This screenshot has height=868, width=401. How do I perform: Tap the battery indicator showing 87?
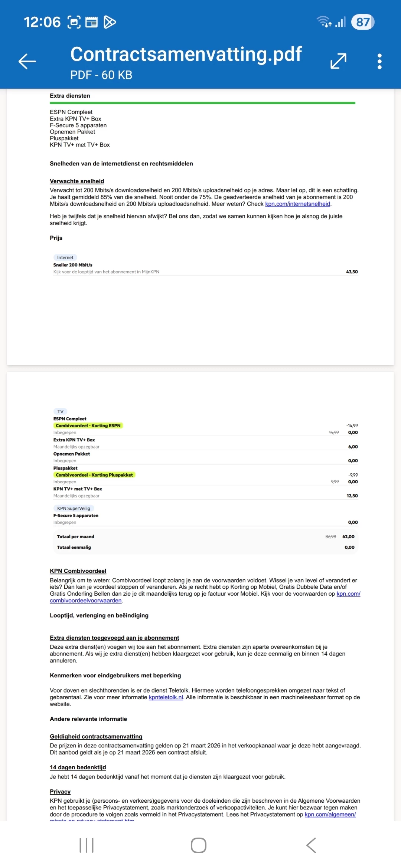362,22
